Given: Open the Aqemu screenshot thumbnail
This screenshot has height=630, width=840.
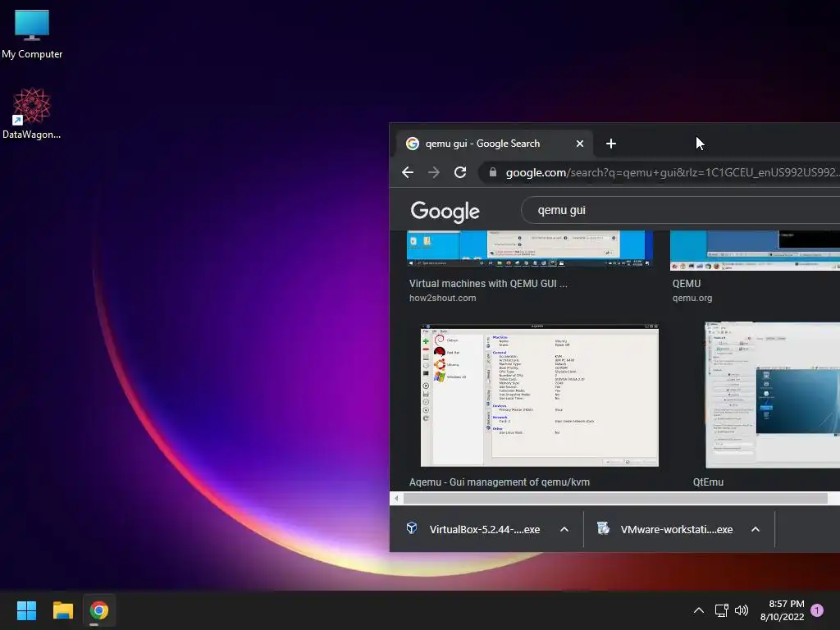Looking at the screenshot, I should pyautogui.click(x=540, y=395).
